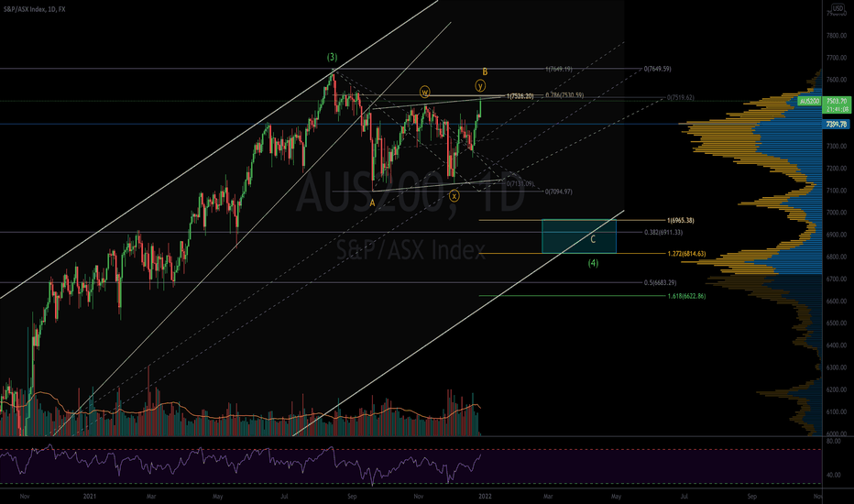
Task: Click the 0(7131.09) Fibonacci label
Action: click(x=520, y=184)
